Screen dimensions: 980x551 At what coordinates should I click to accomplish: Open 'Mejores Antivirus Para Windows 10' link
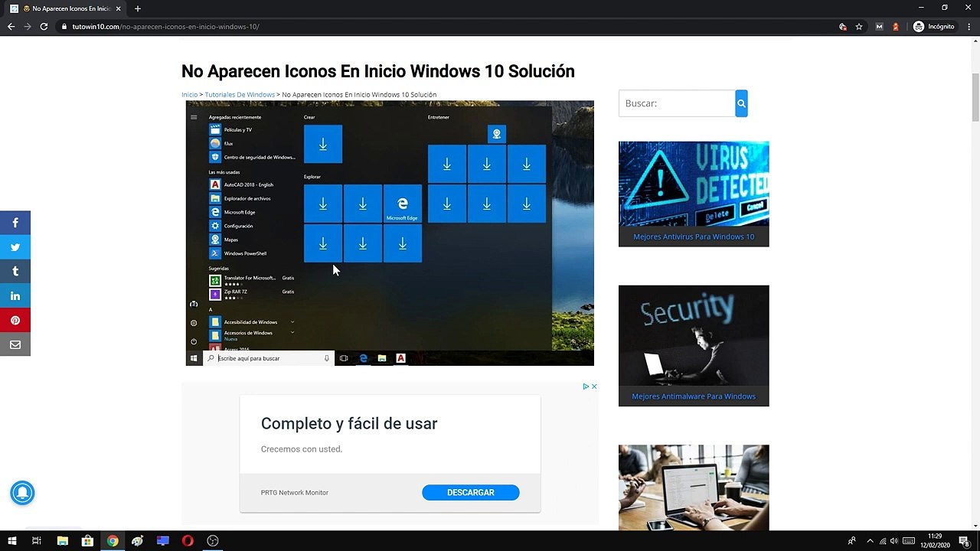tap(694, 236)
